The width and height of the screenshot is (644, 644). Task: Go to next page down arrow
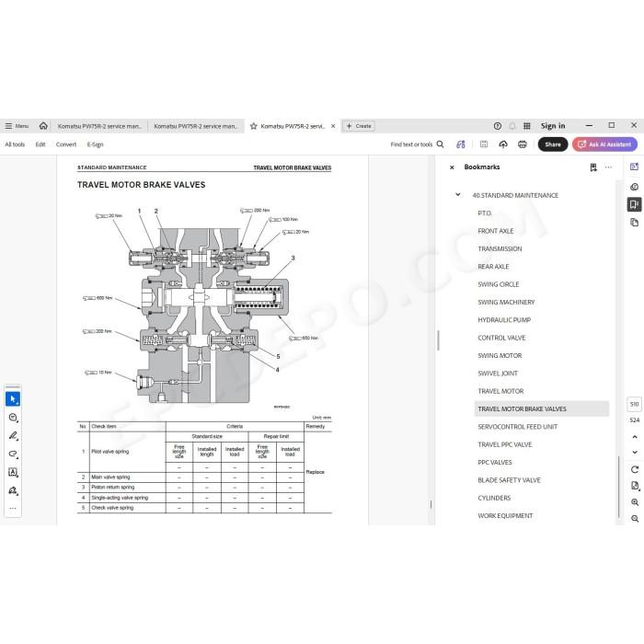pyautogui.click(x=635, y=452)
